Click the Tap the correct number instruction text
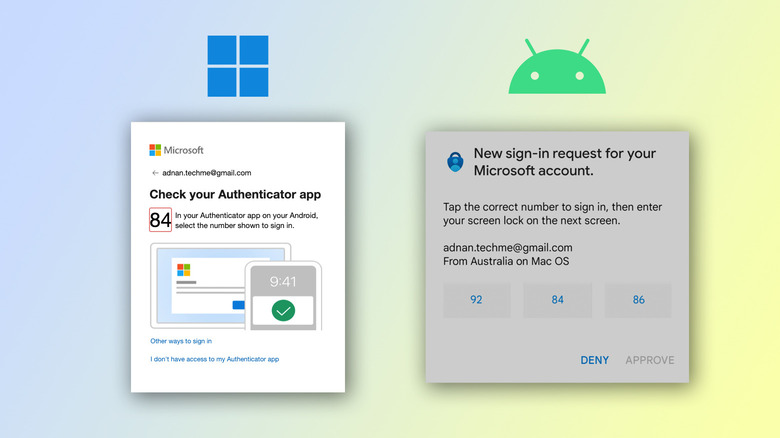 553,214
